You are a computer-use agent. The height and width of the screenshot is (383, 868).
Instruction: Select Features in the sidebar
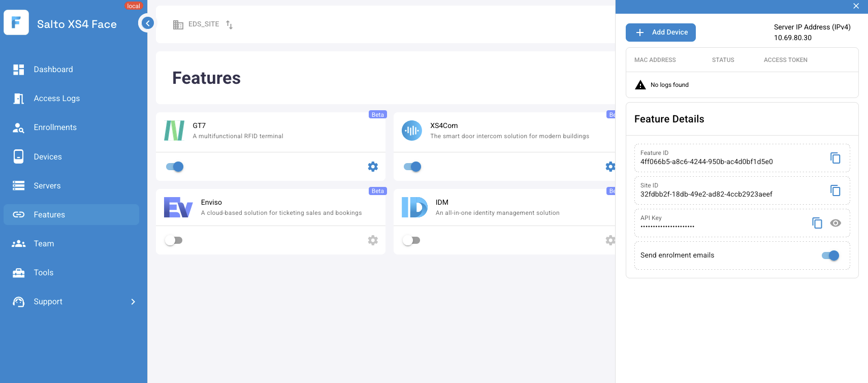[71, 215]
